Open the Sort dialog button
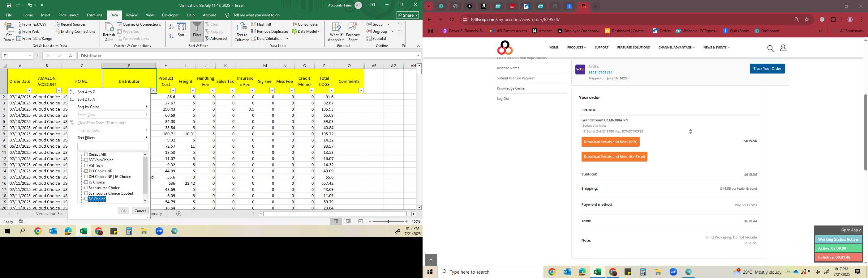The width and height of the screenshot is (868, 278). point(181,30)
